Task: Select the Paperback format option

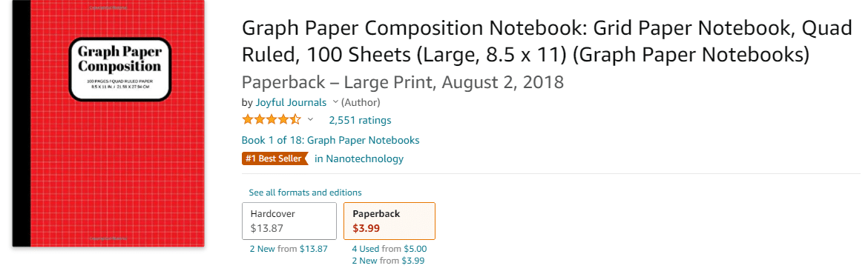Action: click(389, 221)
